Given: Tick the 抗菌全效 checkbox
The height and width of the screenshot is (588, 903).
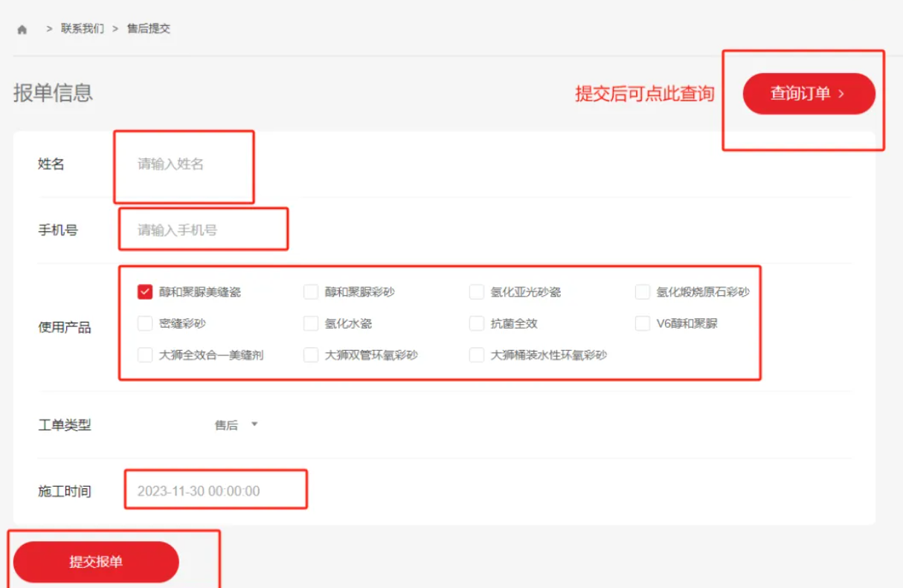Looking at the screenshot, I should click(477, 323).
